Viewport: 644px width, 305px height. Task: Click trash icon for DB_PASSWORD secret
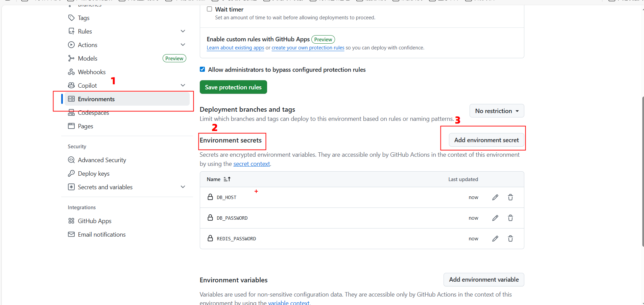pos(510,218)
